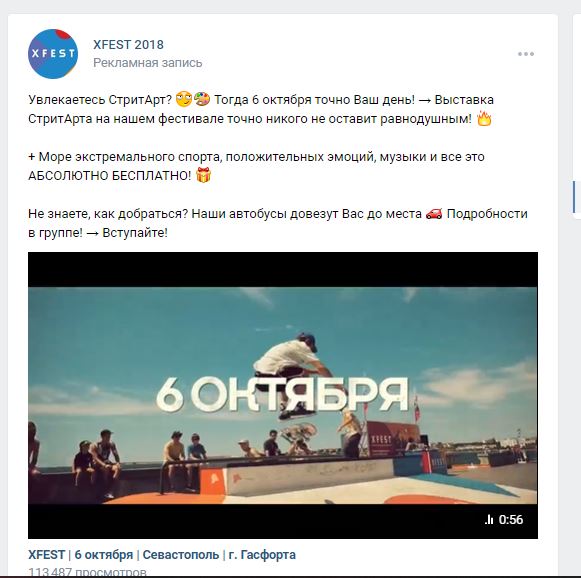The height and width of the screenshot is (578, 581).
Task: Click the Севастополь part of the video title
Action: 181,555
